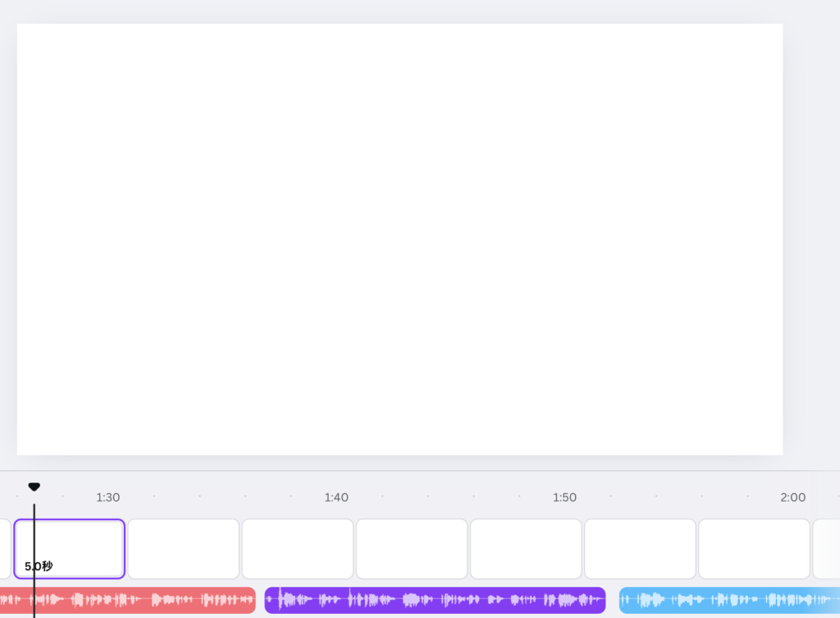840x618 pixels.
Task: Move the playhead to the 2:00 mark
Action: point(792,497)
